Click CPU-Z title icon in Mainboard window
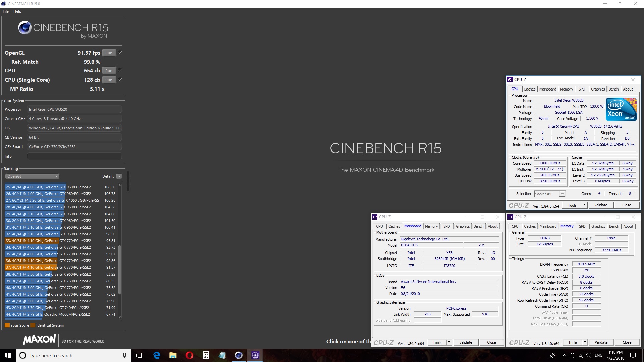This screenshot has width=644, height=362. coord(375,217)
